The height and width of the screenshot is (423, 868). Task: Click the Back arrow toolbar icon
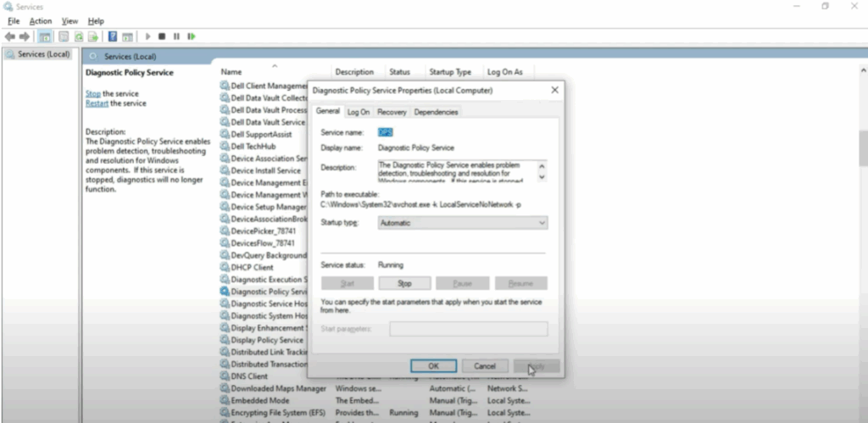pos(10,36)
